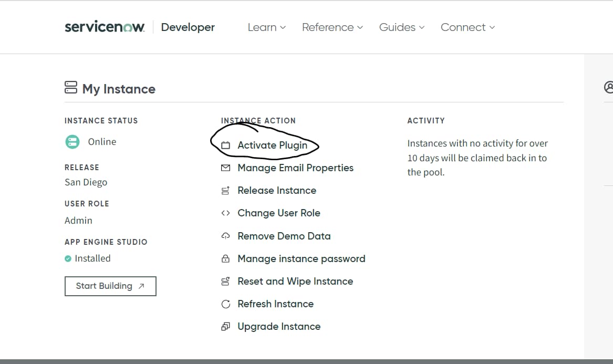Click the Start Building button
Viewport: 613px width, 364px height.
(110, 286)
